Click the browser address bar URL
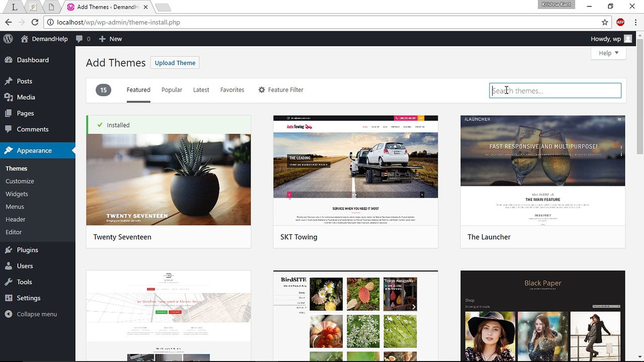The height and width of the screenshot is (362, 644). point(118,22)
